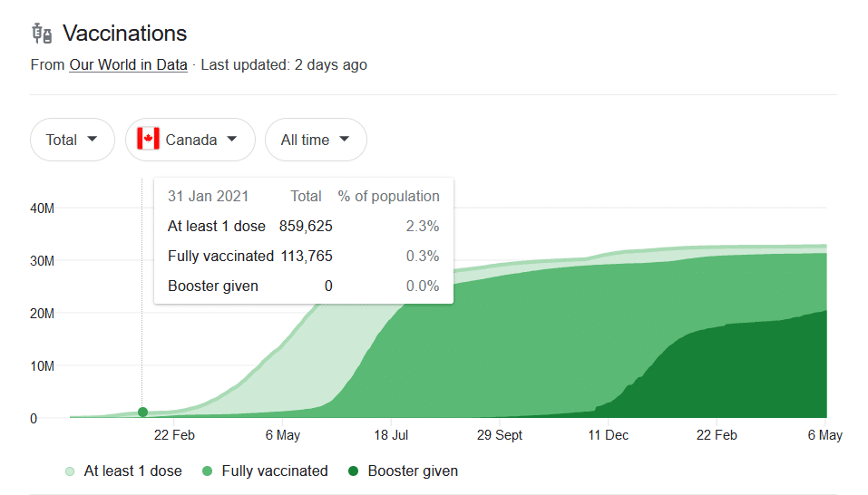Open the Total metric dropdown
Screen dimensions: 868x495
[73, 140]
